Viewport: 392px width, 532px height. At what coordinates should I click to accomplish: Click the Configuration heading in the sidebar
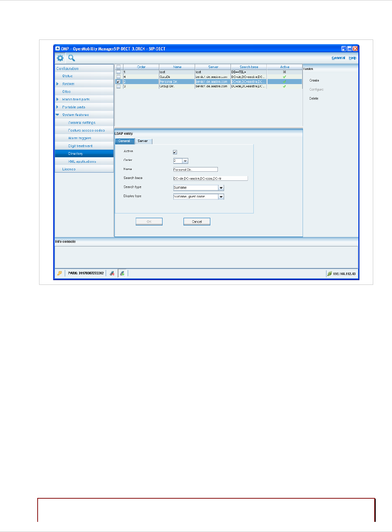click(67, 68)
